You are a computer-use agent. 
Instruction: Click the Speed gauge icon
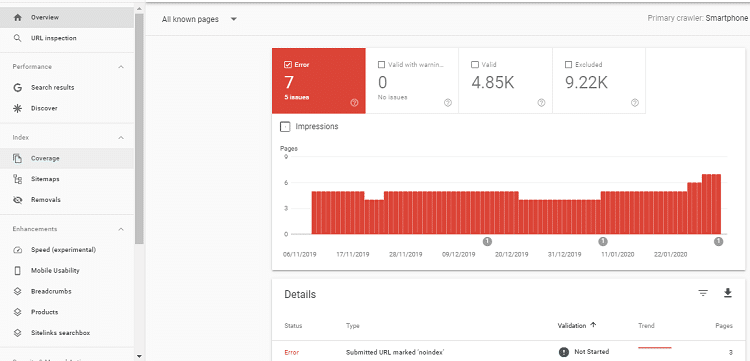[18, 250]
